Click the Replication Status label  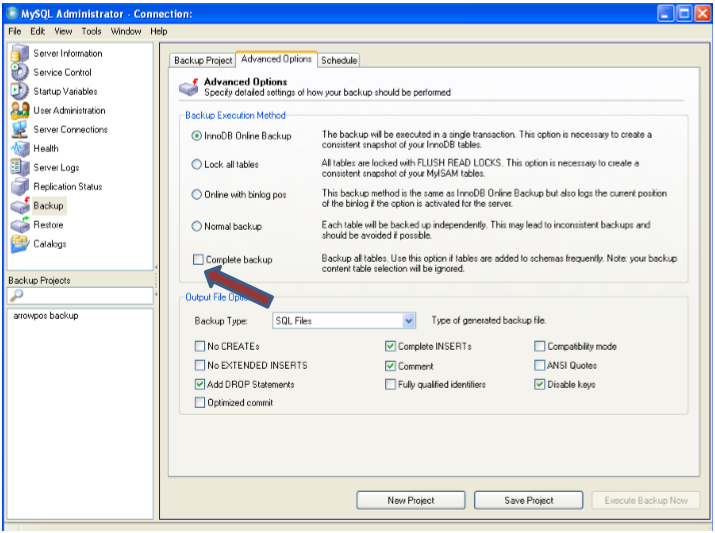pos(68,186)
